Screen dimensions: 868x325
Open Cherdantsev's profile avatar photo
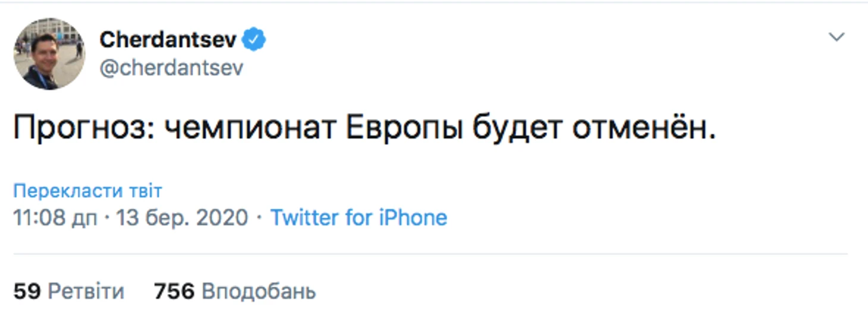click(x=49, y=54)
